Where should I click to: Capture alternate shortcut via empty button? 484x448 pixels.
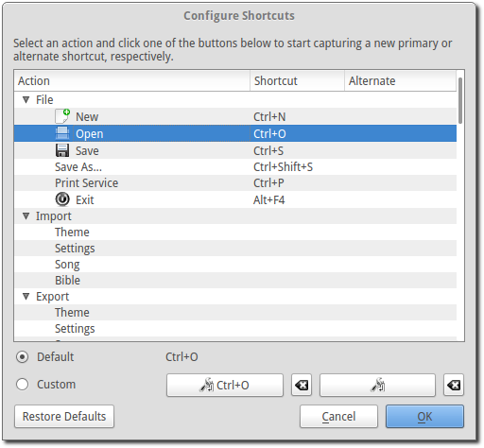pos(377,385)
